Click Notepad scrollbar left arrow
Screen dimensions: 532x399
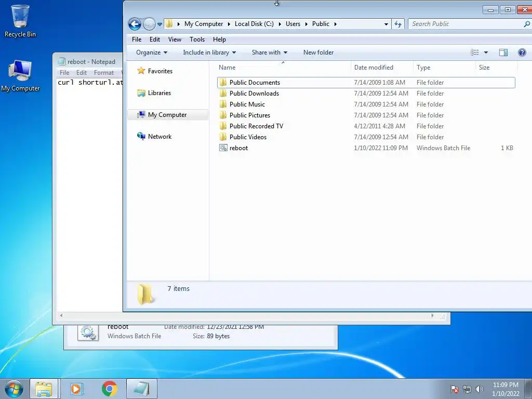point(61,316)
